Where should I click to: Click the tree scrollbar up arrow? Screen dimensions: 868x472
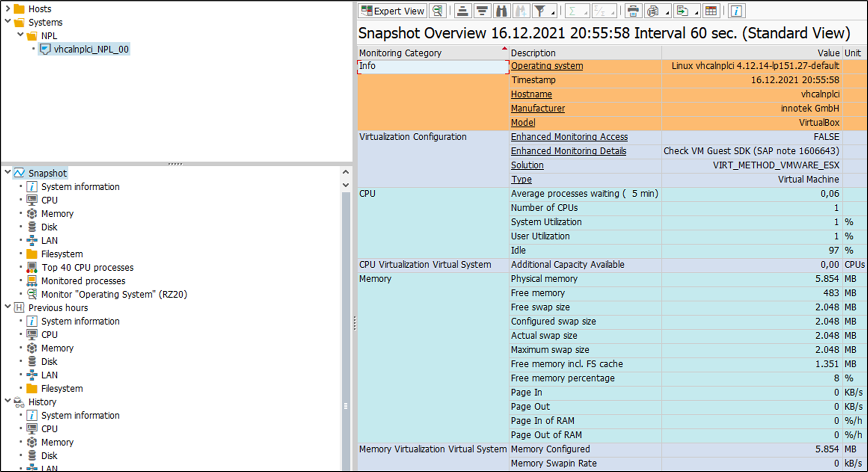coord(345,172)
